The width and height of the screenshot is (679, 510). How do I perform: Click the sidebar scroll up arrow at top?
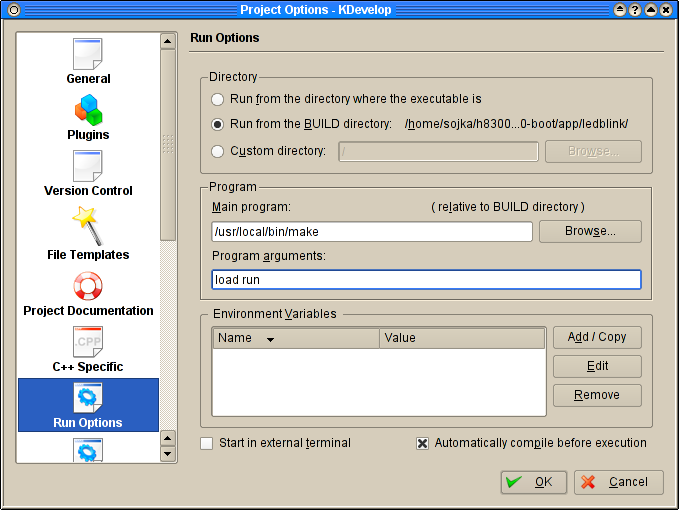pyautogui.click(x=168, y=42)
